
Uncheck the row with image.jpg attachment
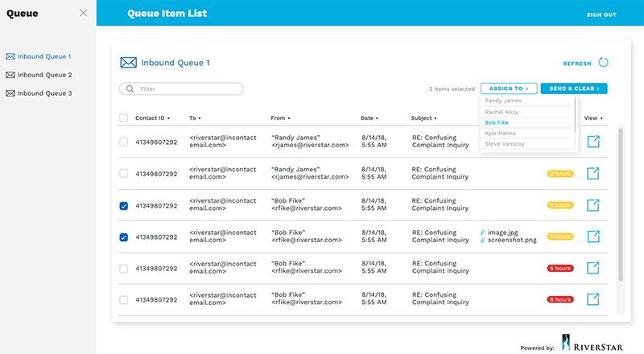point(124,237)
